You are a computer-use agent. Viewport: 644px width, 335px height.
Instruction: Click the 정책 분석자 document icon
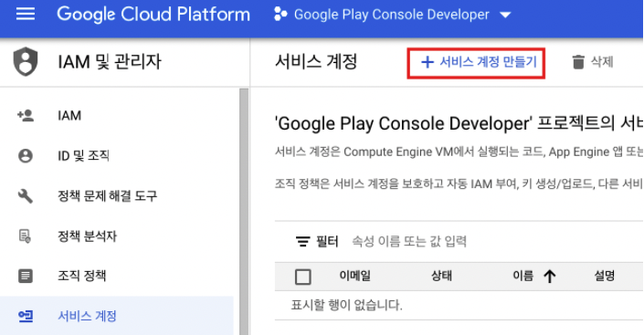point(26,236)
